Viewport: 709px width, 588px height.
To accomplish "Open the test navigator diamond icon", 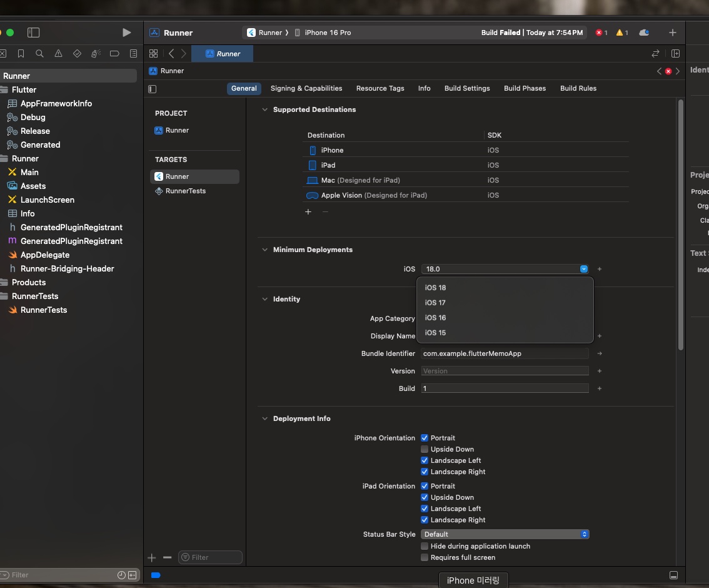I will [x=78, y=54].
